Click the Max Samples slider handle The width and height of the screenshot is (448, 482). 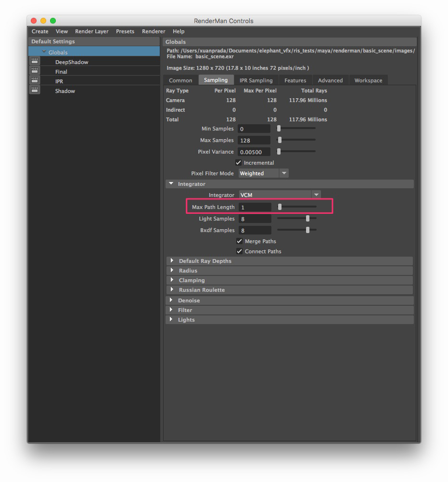coord(280,140)
